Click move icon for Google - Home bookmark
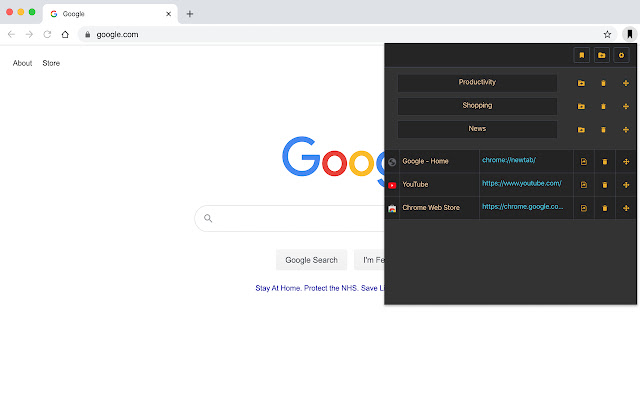This screenshot has height=400, width=640. click(x=626, y=162)
